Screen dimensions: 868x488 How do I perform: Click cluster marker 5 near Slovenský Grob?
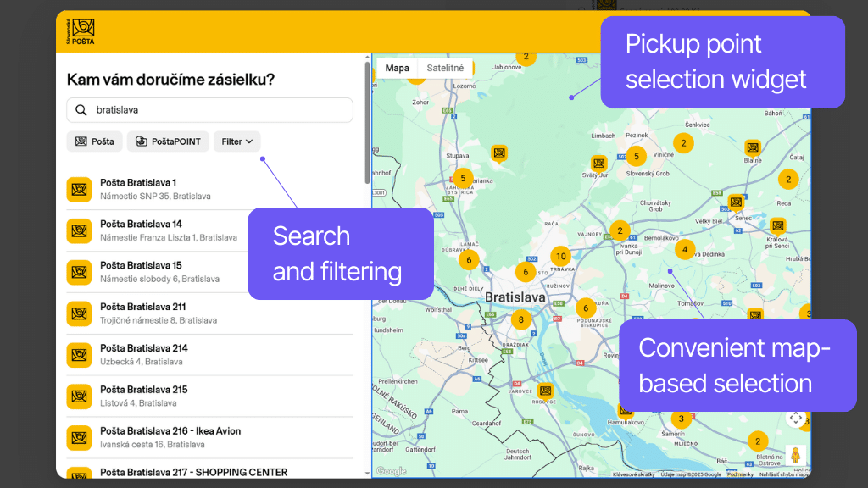[x=636, y=156]
